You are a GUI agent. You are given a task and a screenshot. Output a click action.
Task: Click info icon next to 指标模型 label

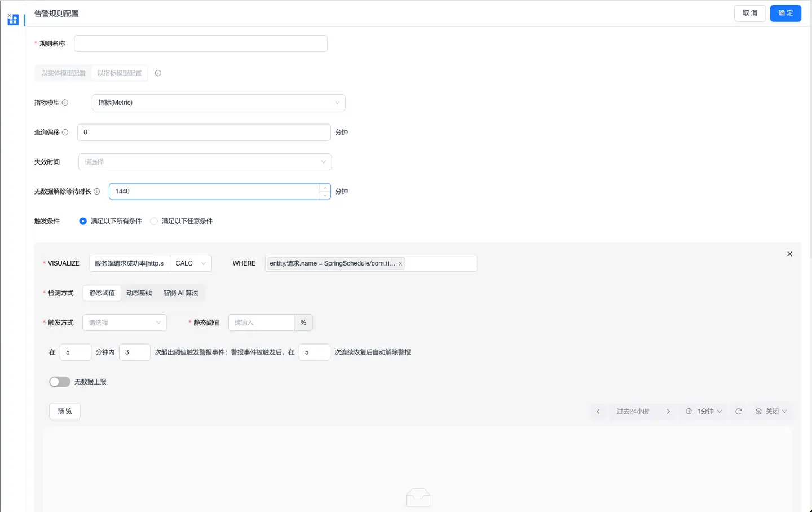coord(65,103)
